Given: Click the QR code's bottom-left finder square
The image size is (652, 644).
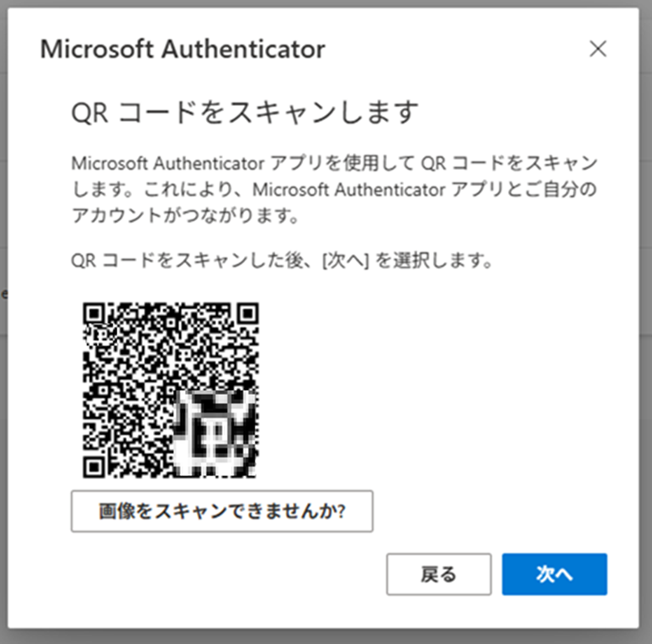Looking at the screenshot, I should (95, 466).
